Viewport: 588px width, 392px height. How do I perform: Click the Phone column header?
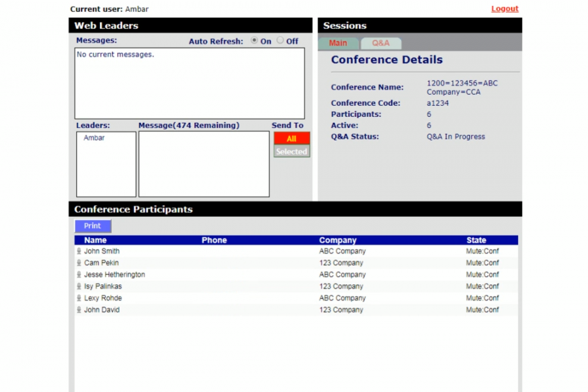click(214, 240)
